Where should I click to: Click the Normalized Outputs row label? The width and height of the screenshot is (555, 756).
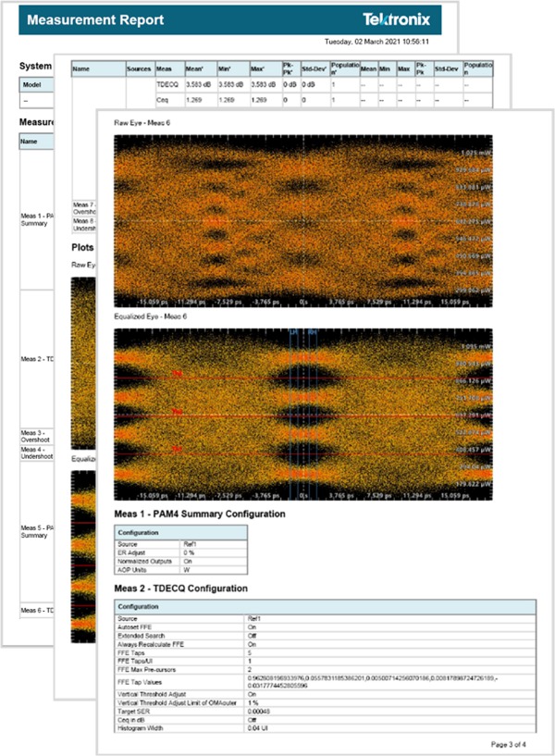point(144,561)
